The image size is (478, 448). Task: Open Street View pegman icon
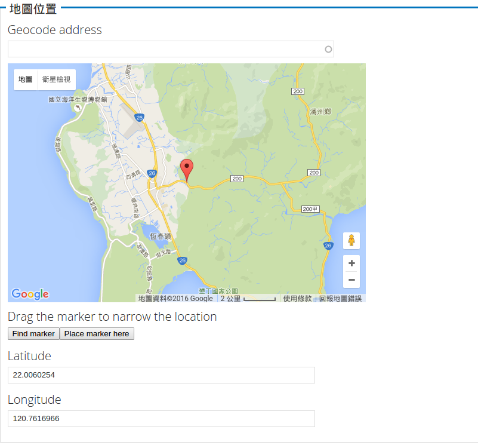351,241
